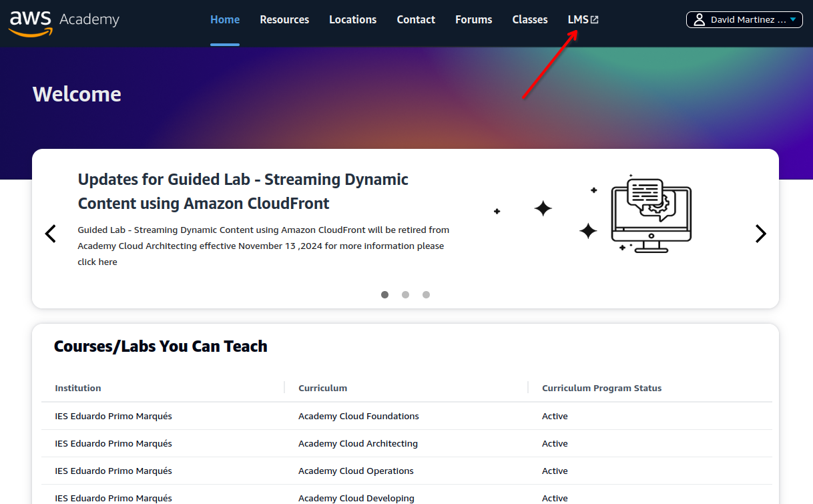The image size is (813, 504).
Task: Click the Curriculum column header
Action: tap(322, 388)
